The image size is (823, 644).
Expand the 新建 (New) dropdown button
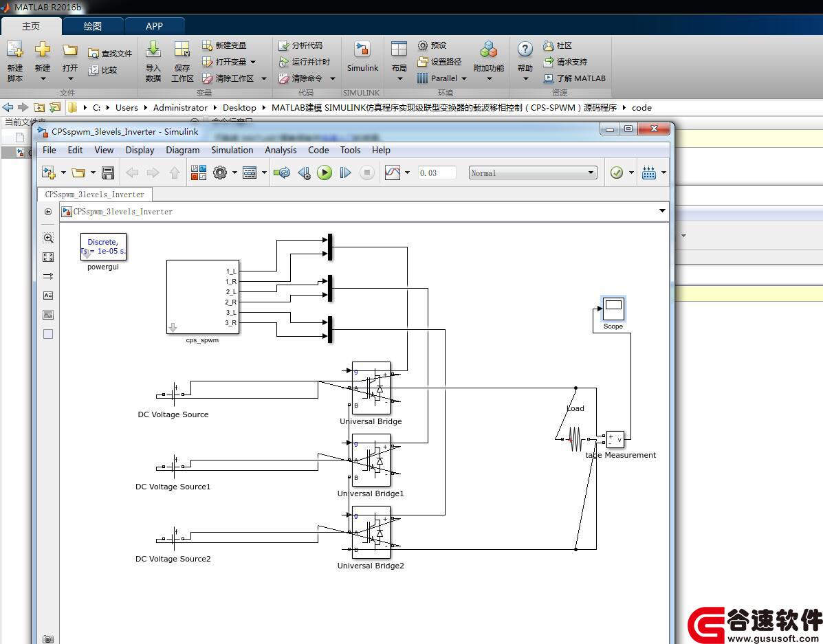tap(43, 79)
